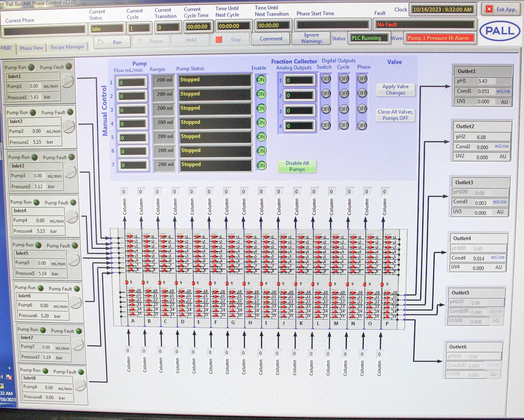Screen dimensions: 524x420
Task: Click valve 9 in column P
Action: tap(382, 284)
